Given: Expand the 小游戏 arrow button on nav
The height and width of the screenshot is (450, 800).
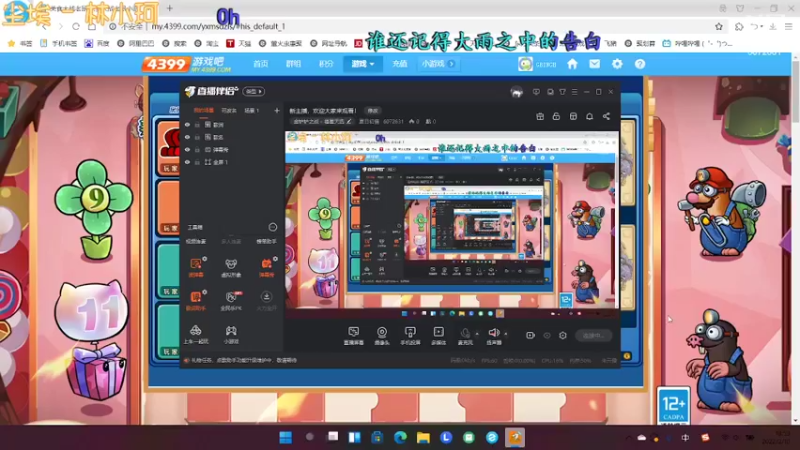Looking at the screenshot, I should 452,64.
